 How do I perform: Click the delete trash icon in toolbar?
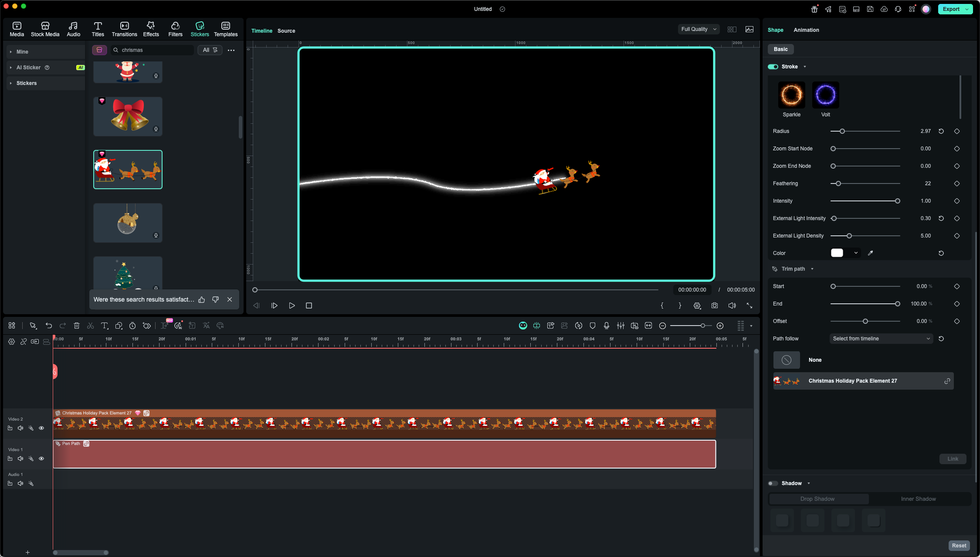pyautogui.click(x=77, y=326)
